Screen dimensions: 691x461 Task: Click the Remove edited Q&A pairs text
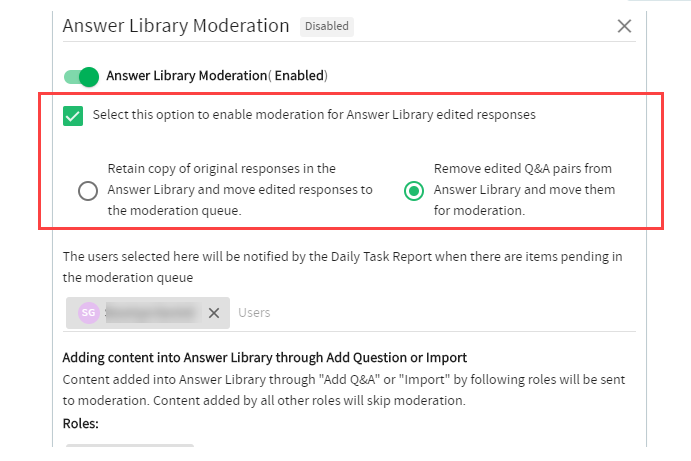(x=524, y=190)
